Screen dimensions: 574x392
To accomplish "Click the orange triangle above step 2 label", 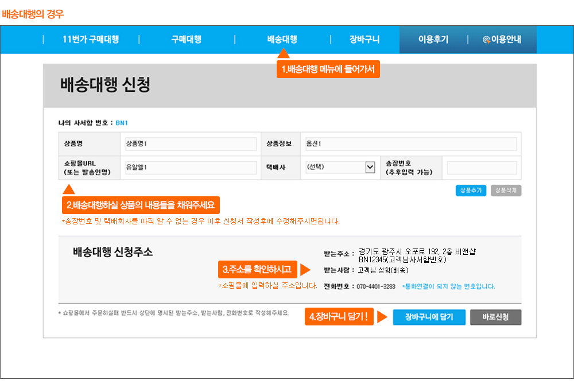I will pos(68,189).
